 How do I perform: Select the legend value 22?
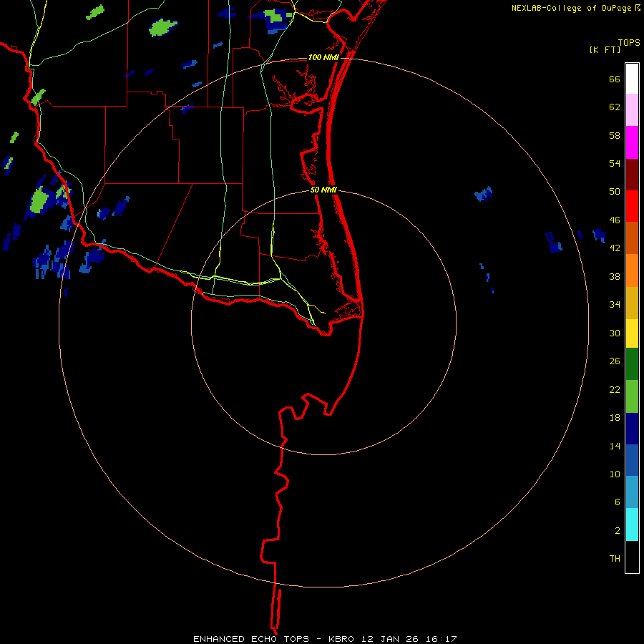click(x=615, y=389)
